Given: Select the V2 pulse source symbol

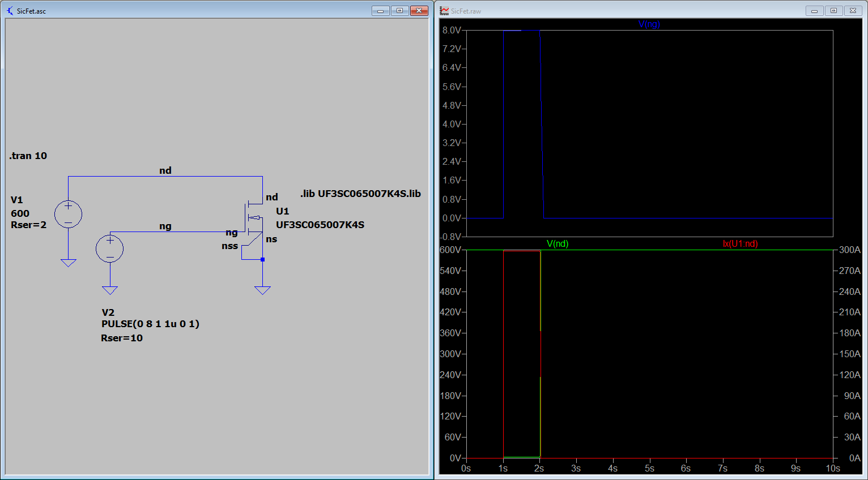Looking at the screenshot, I should click(x=110, y=248).
